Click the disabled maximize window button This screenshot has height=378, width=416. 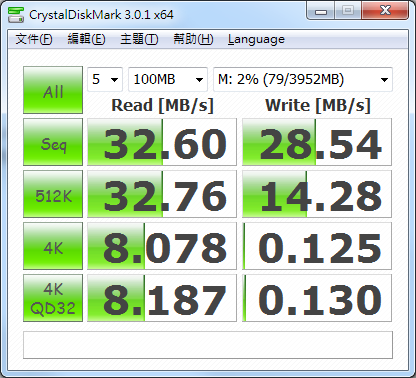point(348,11)
